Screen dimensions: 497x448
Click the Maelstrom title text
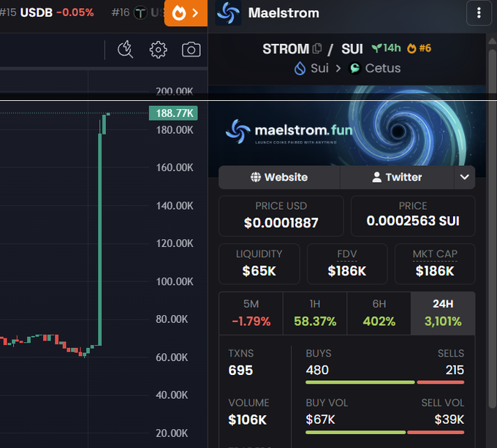(284, 13)
